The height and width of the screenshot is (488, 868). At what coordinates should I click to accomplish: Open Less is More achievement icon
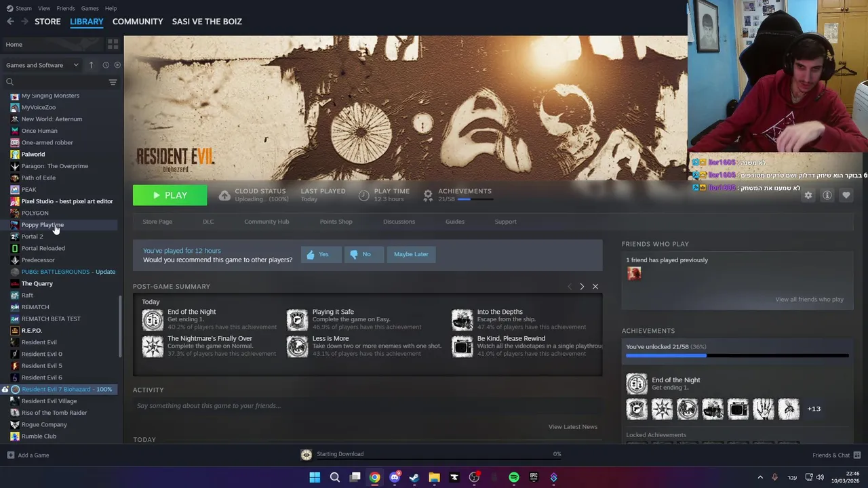point(297,346)
